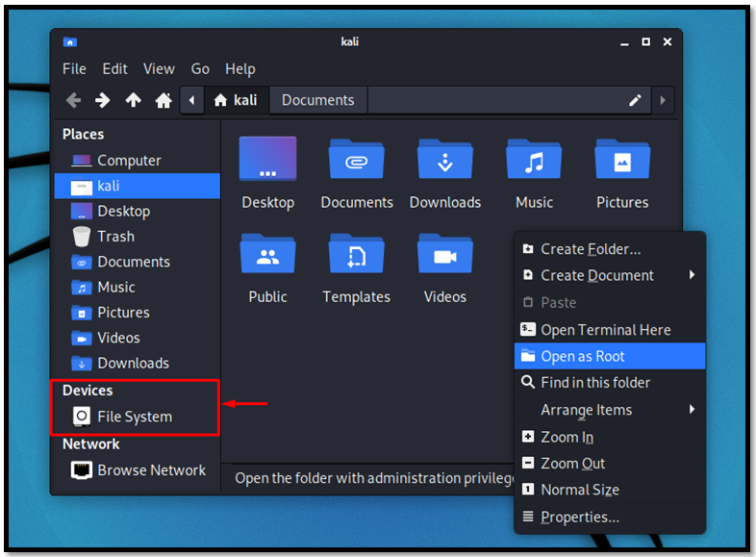Screen dimensions: 756x557
Task: Select the Music folder icon in main view
Action: tap(534, 160)
